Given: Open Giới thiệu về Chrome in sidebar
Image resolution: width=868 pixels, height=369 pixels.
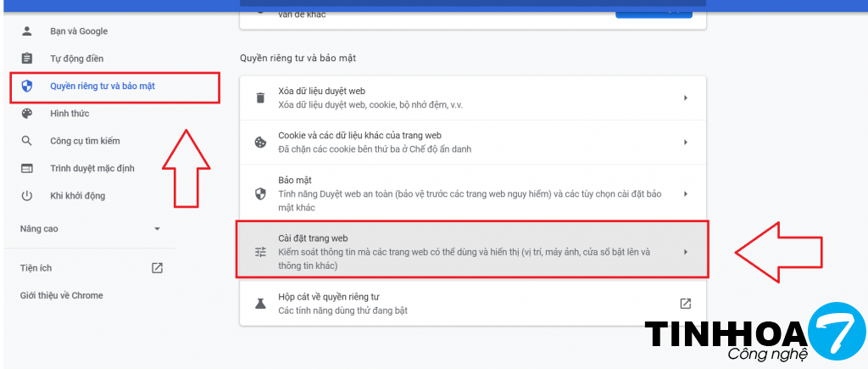Looking at the screenshot, I should tap(61, 295).
